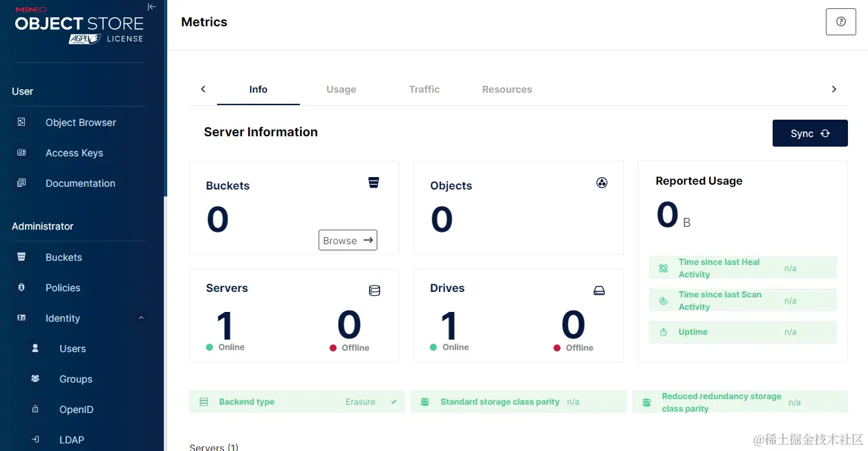Click the Metrics page title
Image resolution: width=868 pixels, height=451 pixels.
pos(204,22)
